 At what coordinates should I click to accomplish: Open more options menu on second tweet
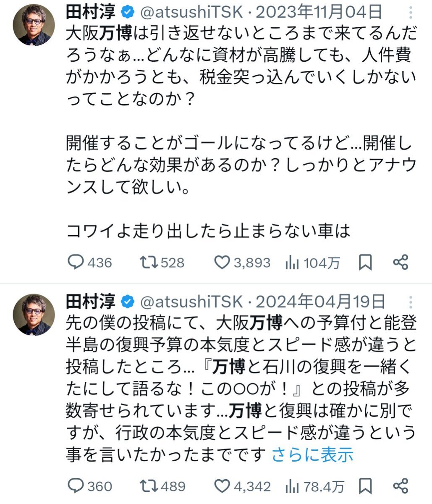[411, 302]
